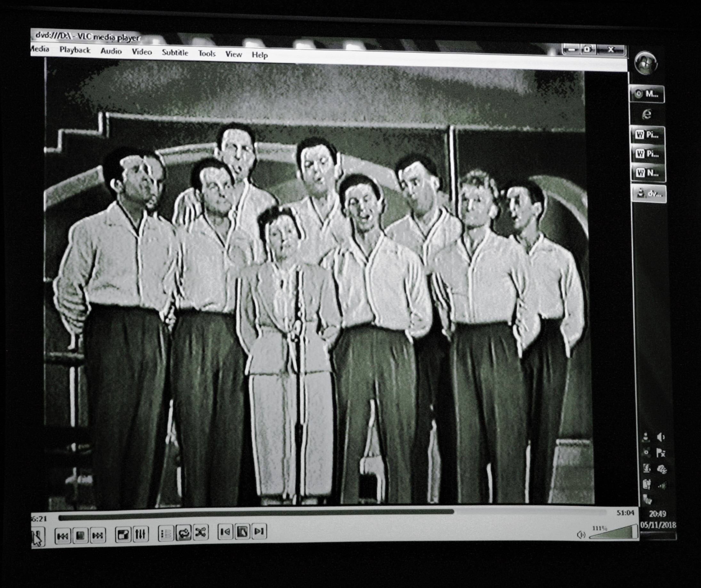
Task: Open the playlist view
Action: point(166,534)
